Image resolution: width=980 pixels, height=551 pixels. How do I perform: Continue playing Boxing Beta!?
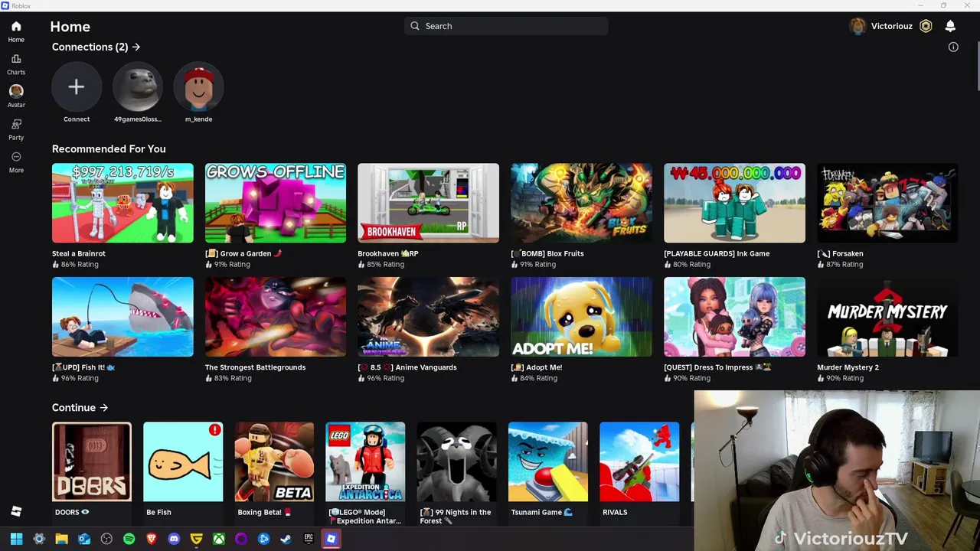pos(274,461)
